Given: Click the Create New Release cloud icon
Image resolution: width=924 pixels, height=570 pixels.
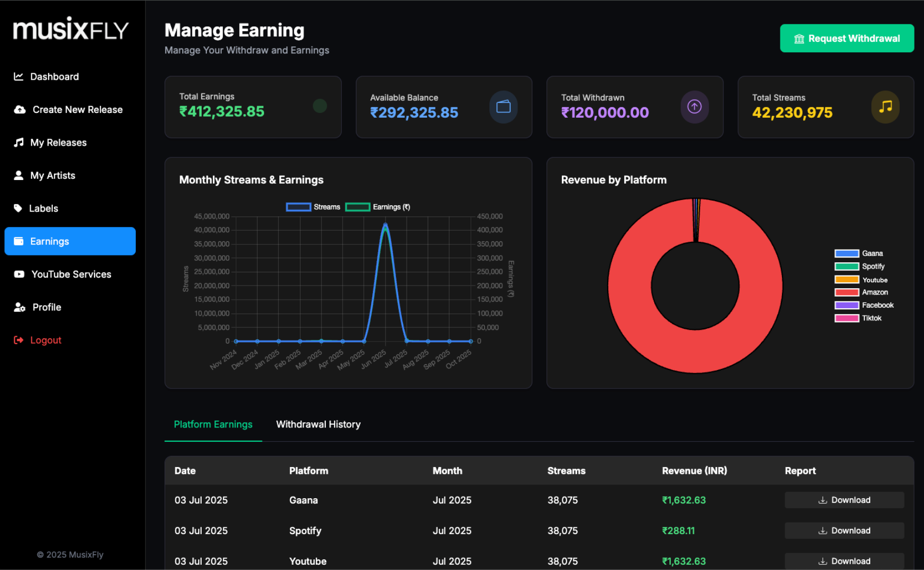Looking at the screenshot, I should (x=20, y=110).
